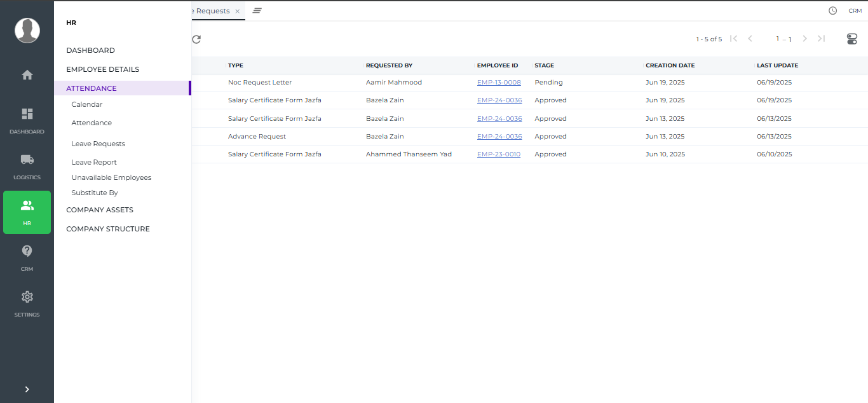Sort by Stage column header

point(545,65)
